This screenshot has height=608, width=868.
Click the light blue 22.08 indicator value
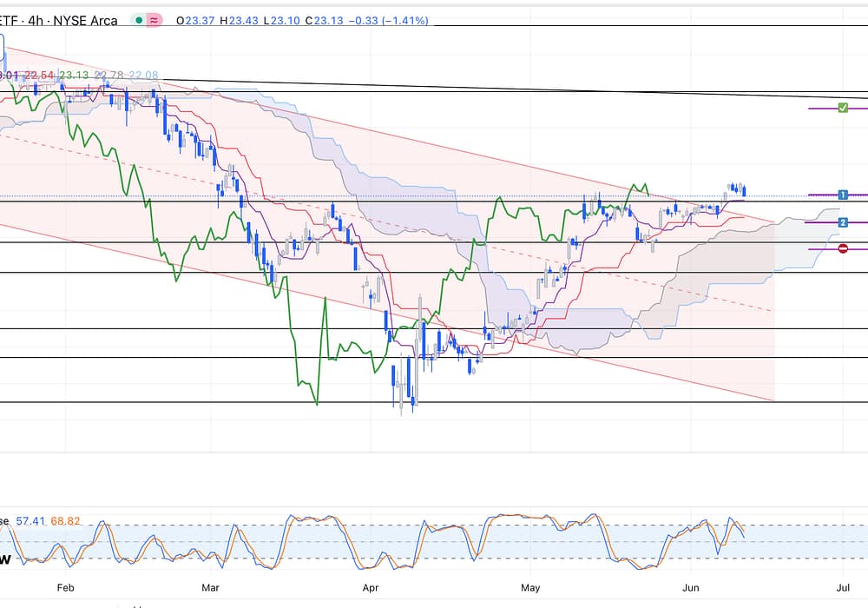tap(144, 76)
